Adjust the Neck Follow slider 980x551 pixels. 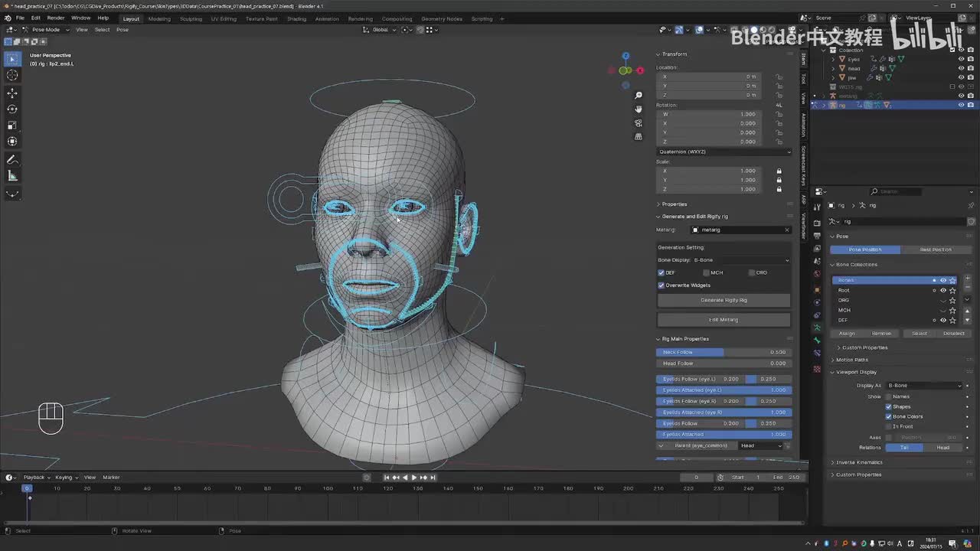click(x=724, y=352)
